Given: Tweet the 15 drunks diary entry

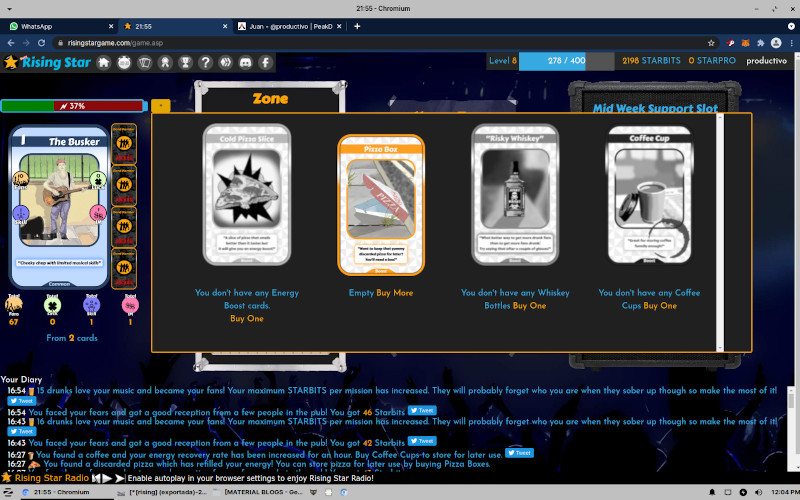Looking at the screenshot, I should tap(21, 401).
